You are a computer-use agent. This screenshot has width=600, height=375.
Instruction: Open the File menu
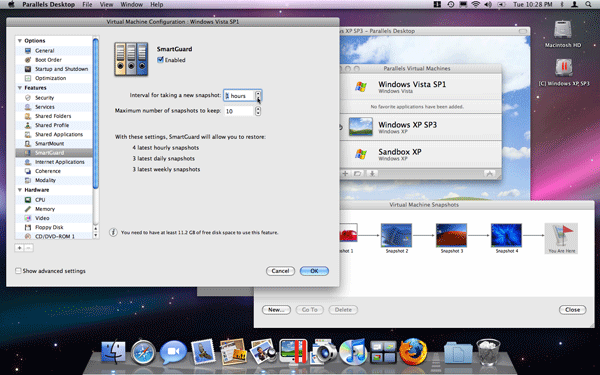(87, 5)
